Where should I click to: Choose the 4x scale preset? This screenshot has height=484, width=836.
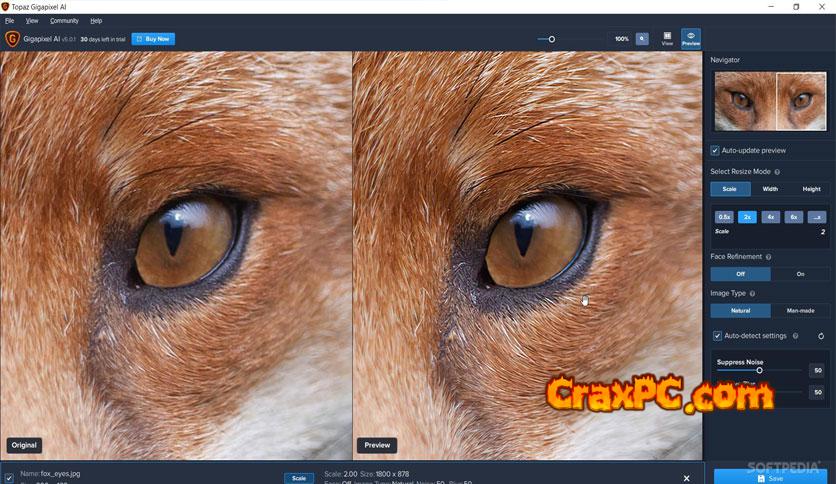point(770,217)
